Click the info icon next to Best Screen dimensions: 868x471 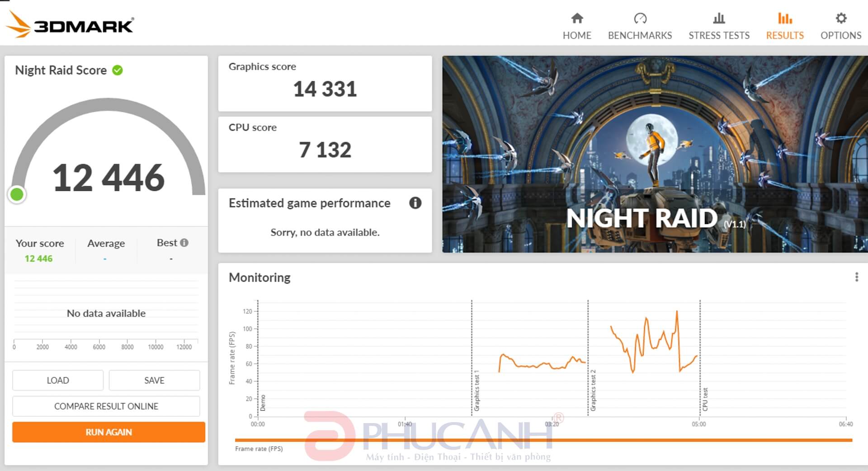pyautogui.click(x=184, y=243)
